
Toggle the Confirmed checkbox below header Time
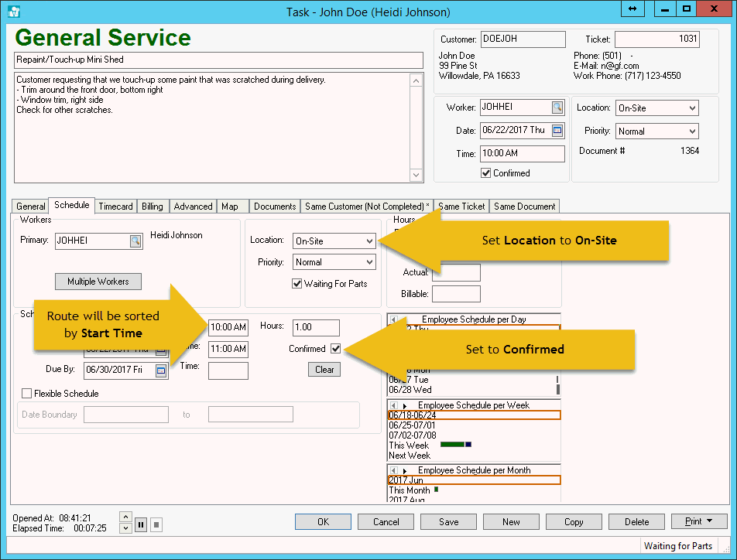485,173
